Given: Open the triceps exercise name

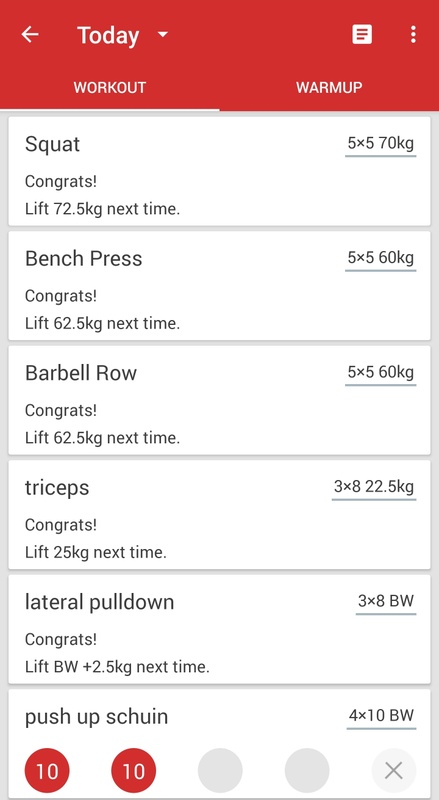Looking at the screenshot, I should coord(57,488).
